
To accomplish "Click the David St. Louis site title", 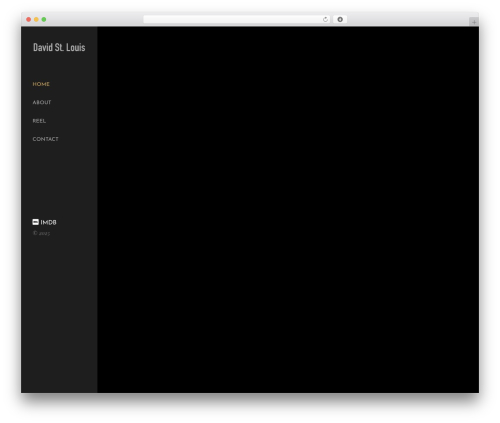I will [x=59, y=47].
